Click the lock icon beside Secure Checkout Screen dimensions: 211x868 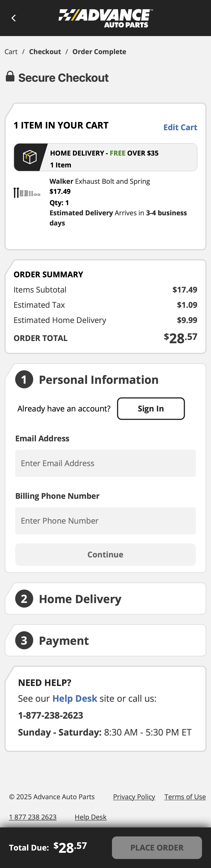(10, 77)
